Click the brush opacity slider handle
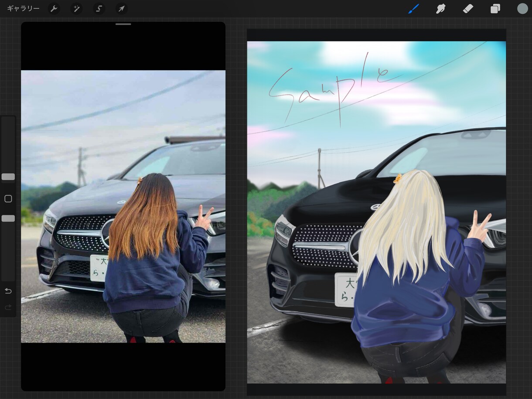The image size is (532, 399). 8,218
